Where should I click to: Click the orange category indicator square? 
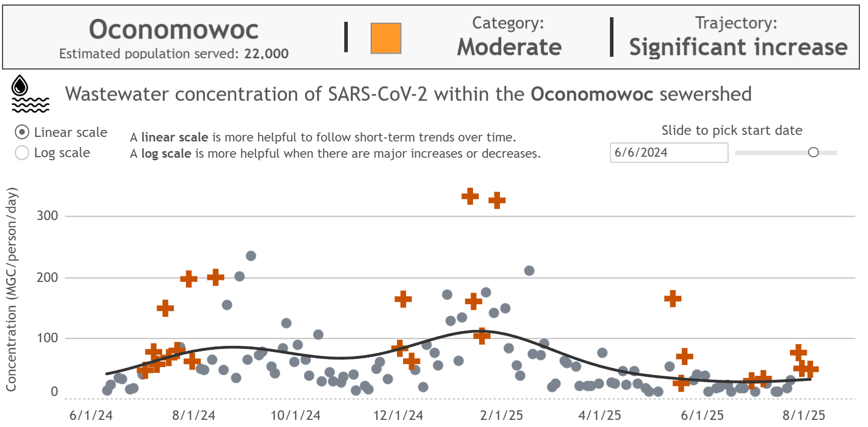(x=386, y=37)
